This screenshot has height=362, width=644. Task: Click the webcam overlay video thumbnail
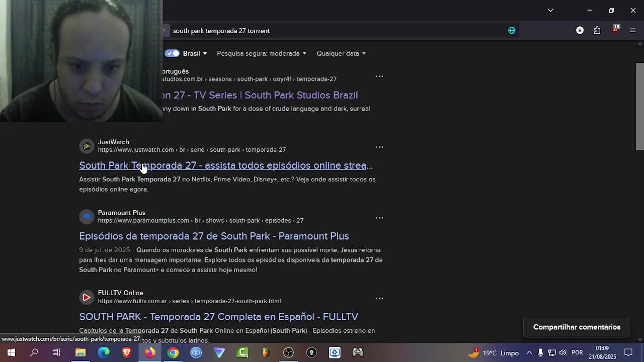[x=81, y=61]
